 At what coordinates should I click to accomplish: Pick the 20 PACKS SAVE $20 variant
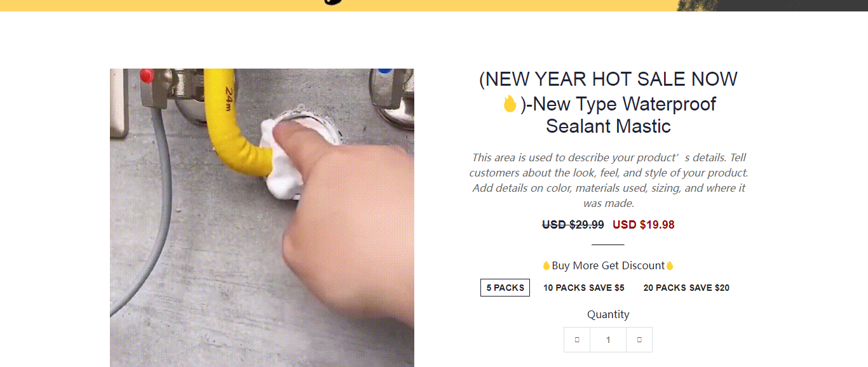click(686, 288)
